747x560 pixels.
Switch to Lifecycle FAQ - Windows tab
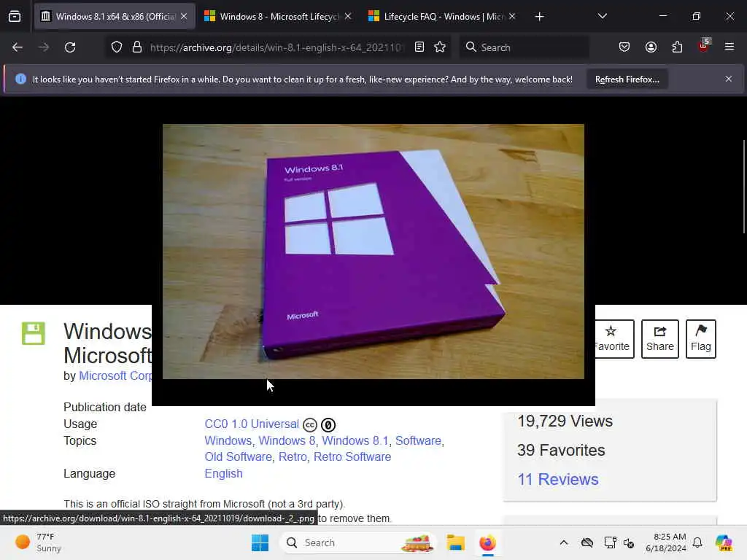point(443,17)
